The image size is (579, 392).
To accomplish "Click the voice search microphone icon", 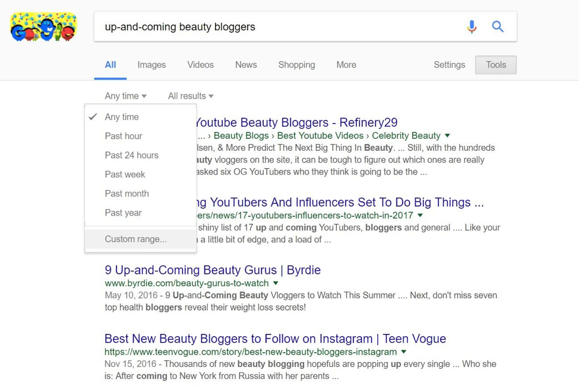I will tap(472, 26).
